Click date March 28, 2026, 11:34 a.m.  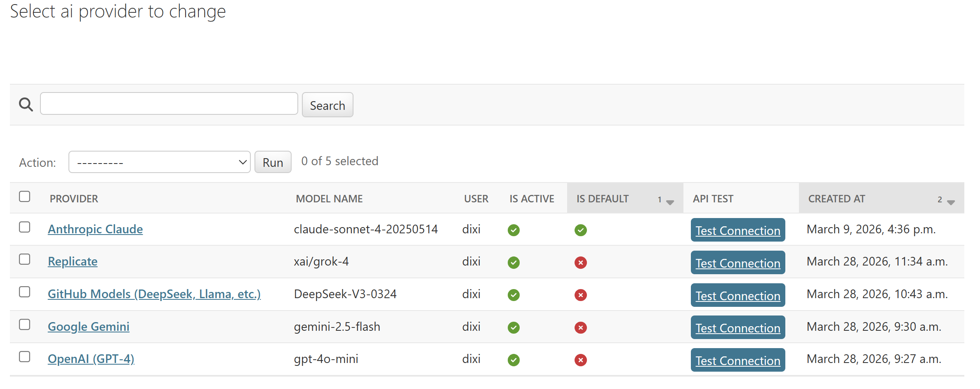click(x=877, y=261)
